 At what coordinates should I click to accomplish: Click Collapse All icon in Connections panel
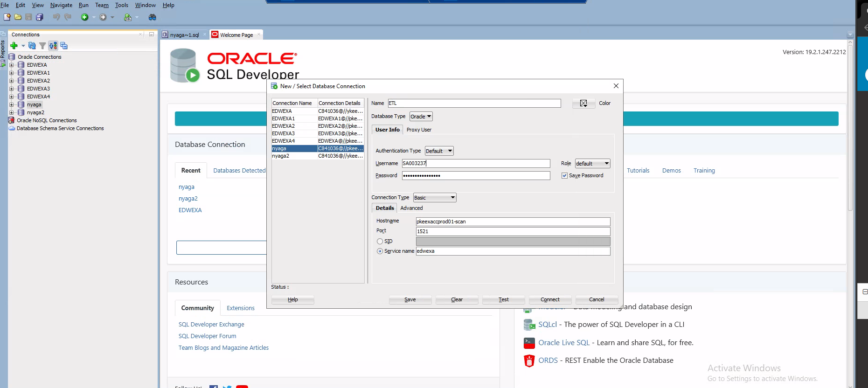pos(64,46)
